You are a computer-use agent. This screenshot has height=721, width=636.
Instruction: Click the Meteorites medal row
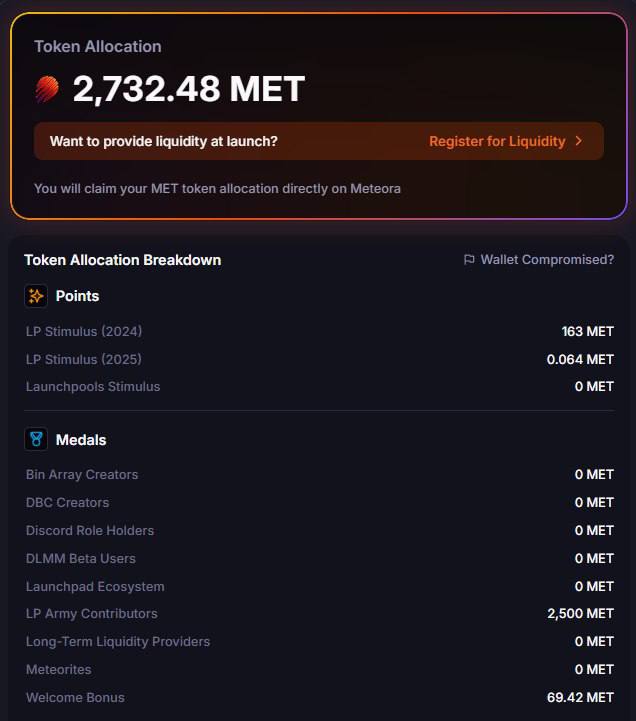319,669
